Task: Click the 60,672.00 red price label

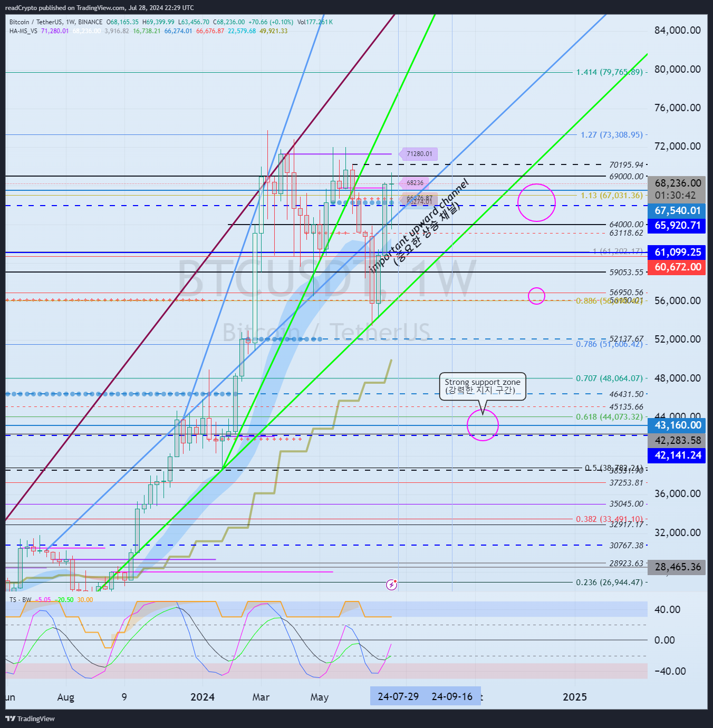Action: pyautogui.click(x=678, y=267)
